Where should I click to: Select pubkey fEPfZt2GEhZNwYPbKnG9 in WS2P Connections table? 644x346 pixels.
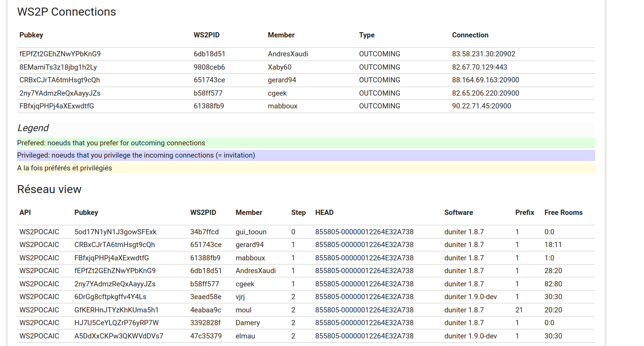point(60,54)
